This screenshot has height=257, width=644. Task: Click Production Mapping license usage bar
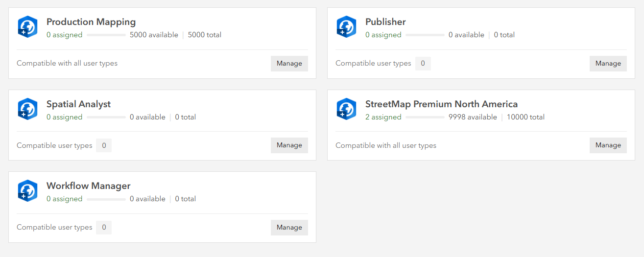106,35
